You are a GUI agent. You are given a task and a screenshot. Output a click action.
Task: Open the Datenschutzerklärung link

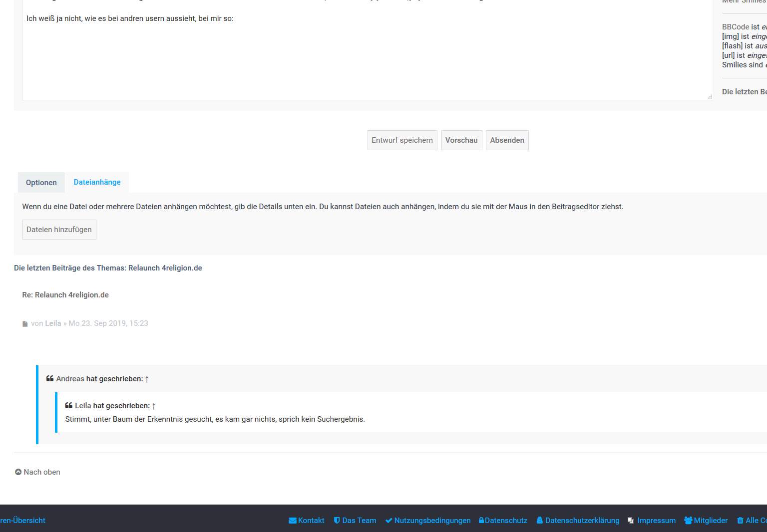click(x=582, y=521)
